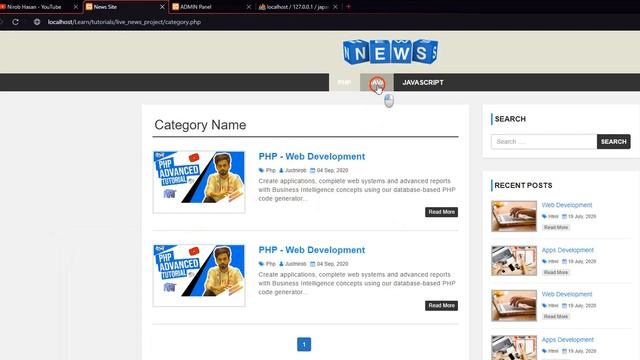Open second PHP - Web Development post title
This screenshot has height=360, width=640.
[312, 250]
